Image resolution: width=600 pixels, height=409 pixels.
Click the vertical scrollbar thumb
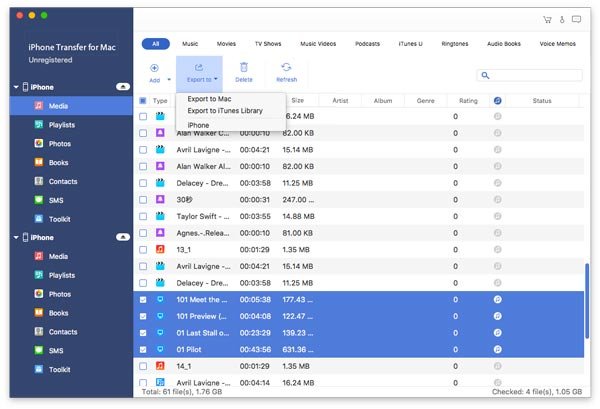coord(587,301)
